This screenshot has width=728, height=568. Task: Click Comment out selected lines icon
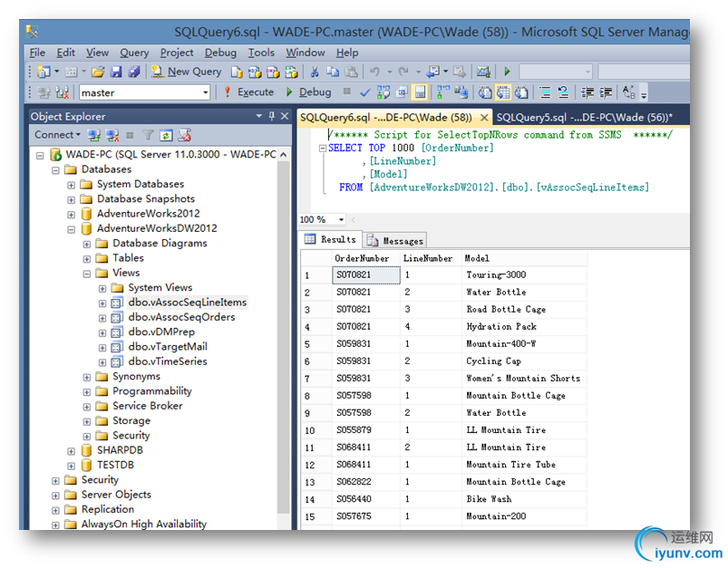pos(545,92)
